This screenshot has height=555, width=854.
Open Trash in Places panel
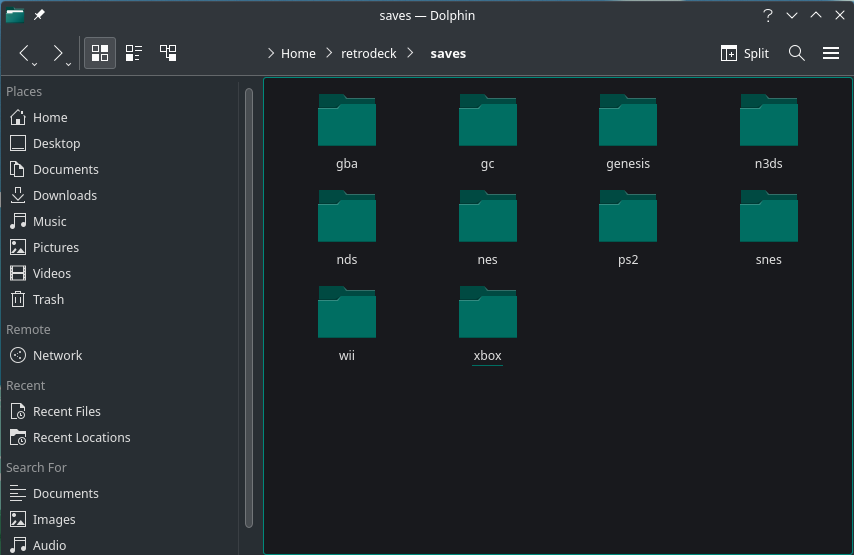click(48, 299)
